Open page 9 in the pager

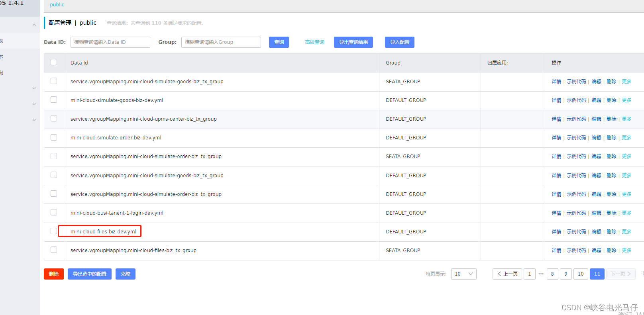[566, 274]
